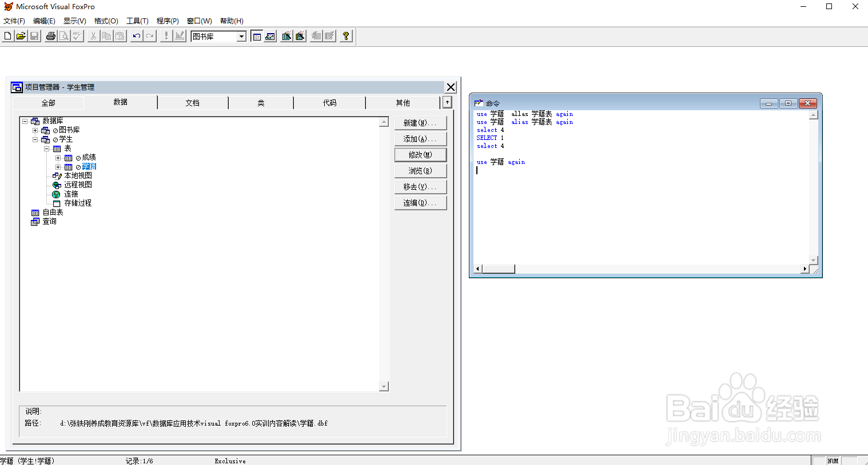Collapse the 学生 database node

pos(35,139)
